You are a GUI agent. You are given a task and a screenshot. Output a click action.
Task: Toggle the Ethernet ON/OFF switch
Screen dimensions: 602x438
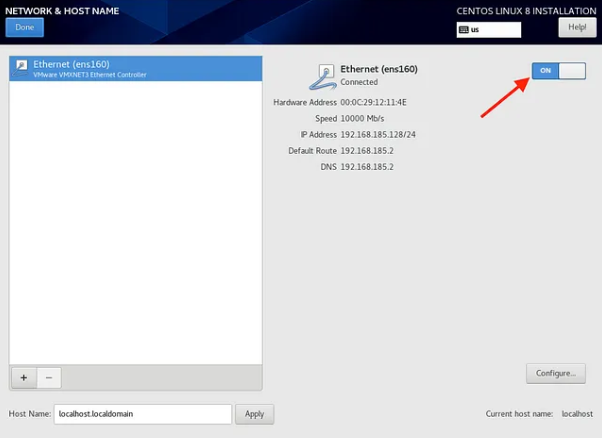(559, 71)
